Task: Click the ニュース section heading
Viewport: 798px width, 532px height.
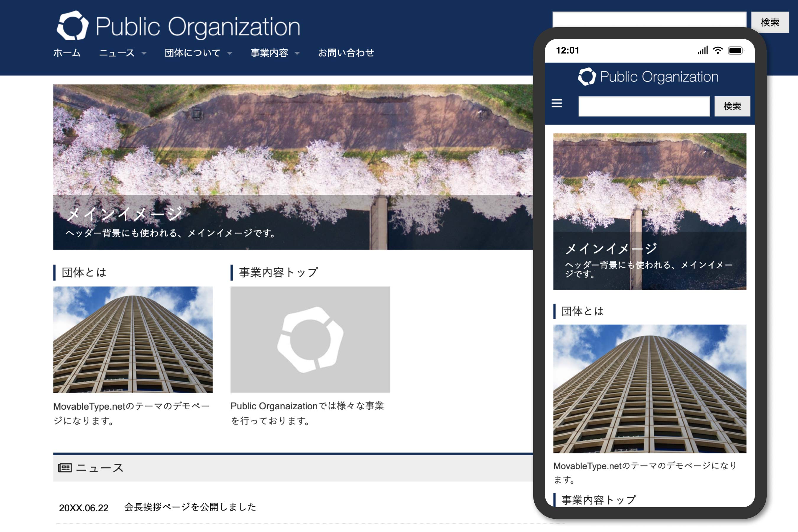Action: pyautogui.click(x=99, y=468)
